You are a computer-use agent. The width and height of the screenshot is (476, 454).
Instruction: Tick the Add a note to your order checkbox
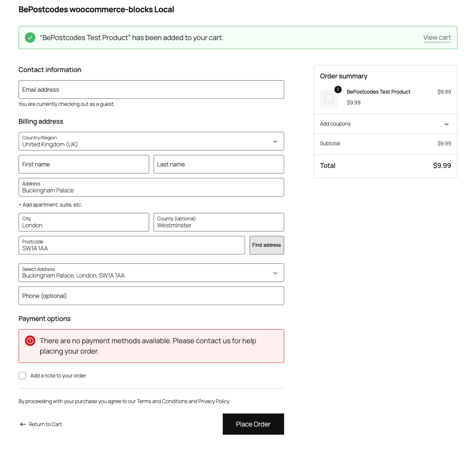point(22,376)
